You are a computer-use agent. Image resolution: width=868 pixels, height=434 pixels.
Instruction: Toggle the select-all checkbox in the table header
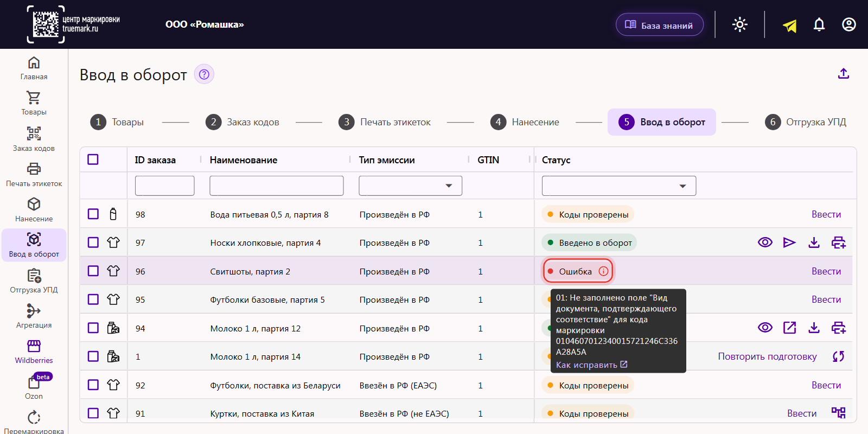click(93, 159)
